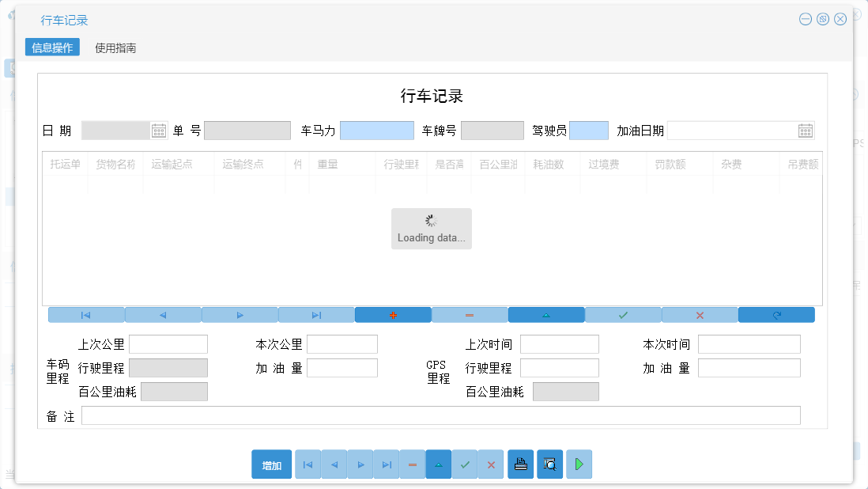Select the 信息操作 tab
Image resolution: width=868 pixels, height=489 pixels.
click(52, 47)
